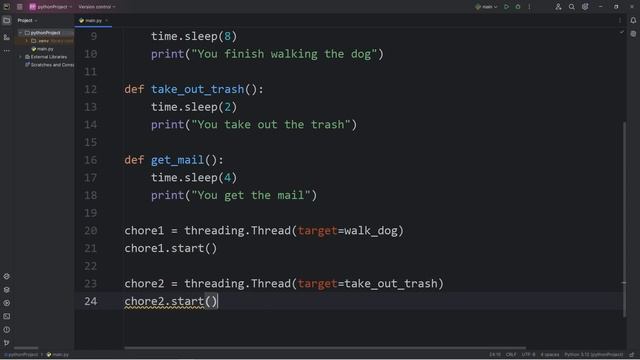This screenshot has width=640, height=360.
Task: Change CRLF line separator setting
Action: (x=511, y=355)
